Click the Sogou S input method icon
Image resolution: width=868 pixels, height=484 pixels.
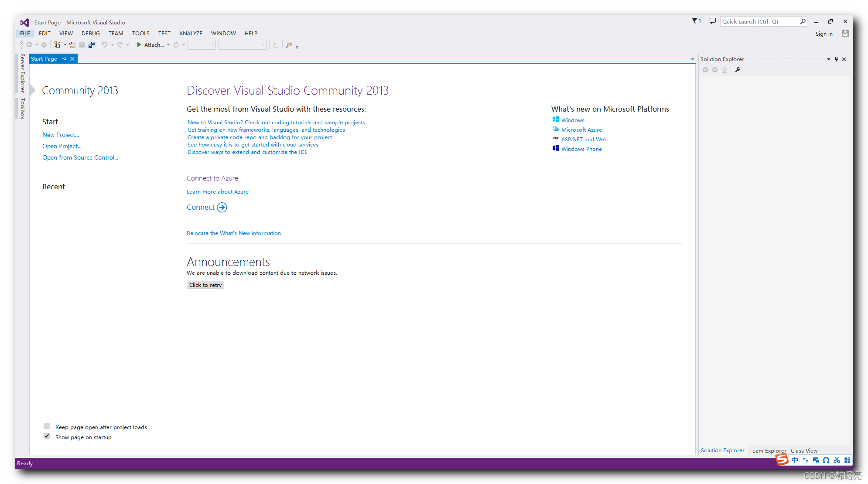tap(782, 460)
